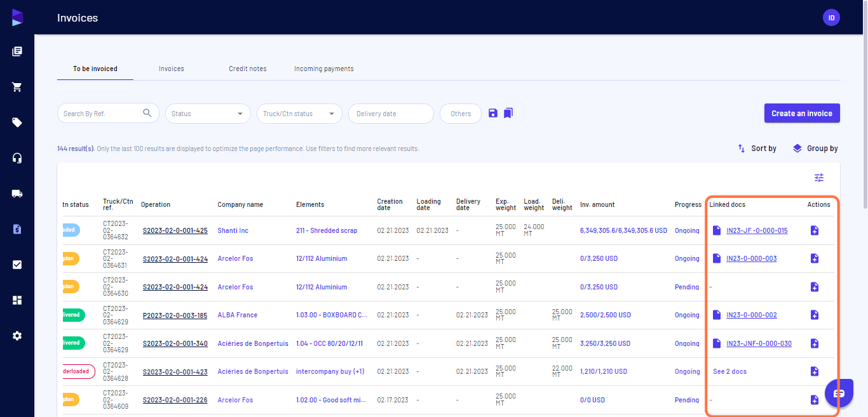The height and width of the screenshot is (417, 868).
Task: Open the headset support sidebar icon
Action: click(x=17, y=158)
